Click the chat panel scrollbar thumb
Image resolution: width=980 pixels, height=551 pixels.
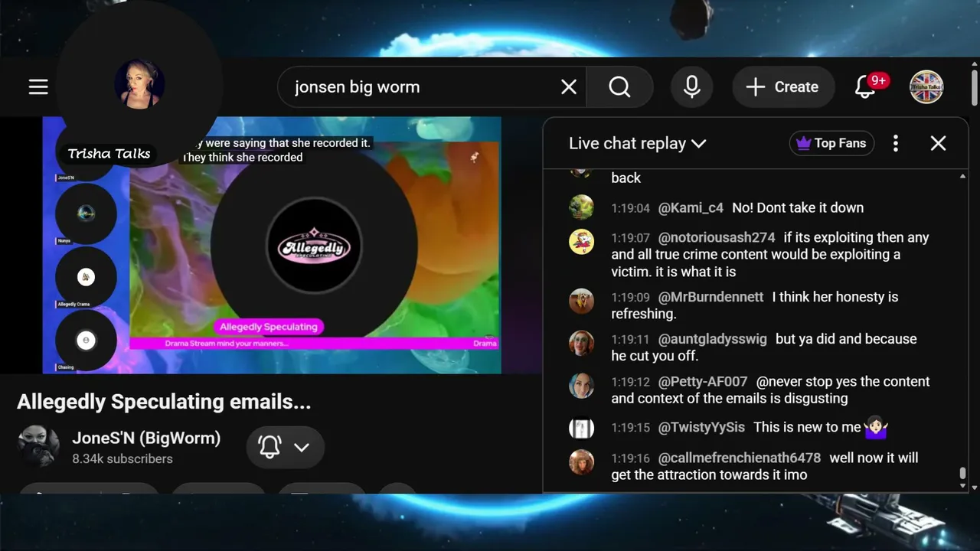(962, 474)
